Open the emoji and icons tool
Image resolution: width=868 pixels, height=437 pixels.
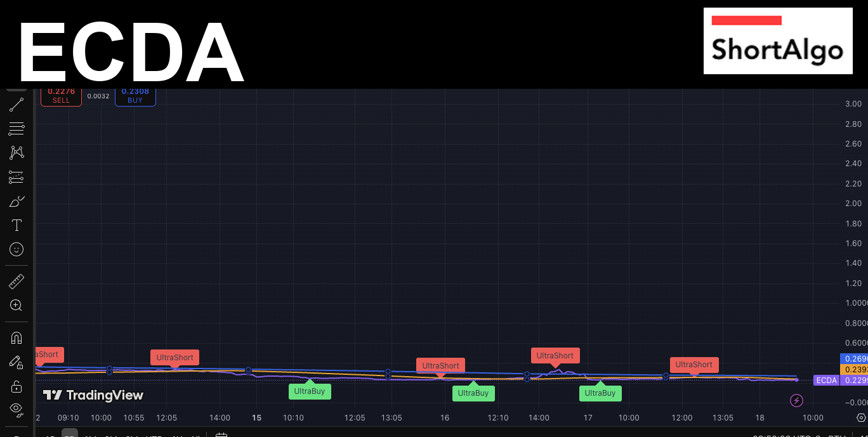point(16,249)
